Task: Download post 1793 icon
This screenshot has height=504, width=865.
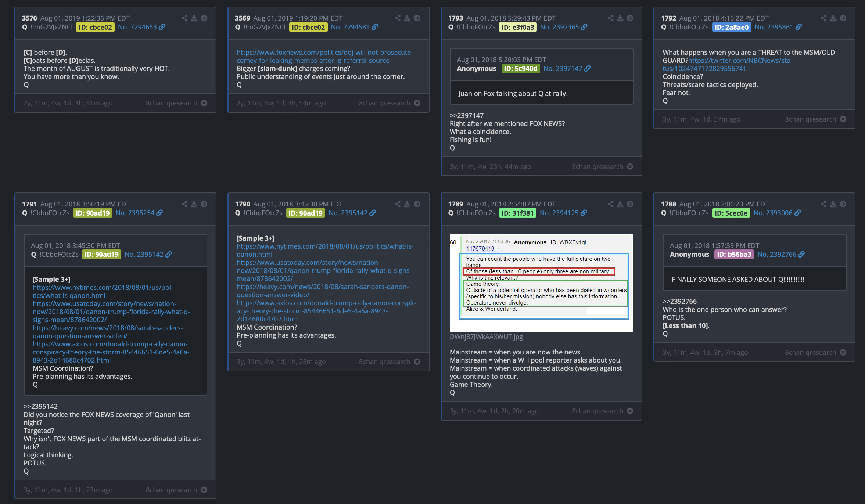Action: point(620,18)
